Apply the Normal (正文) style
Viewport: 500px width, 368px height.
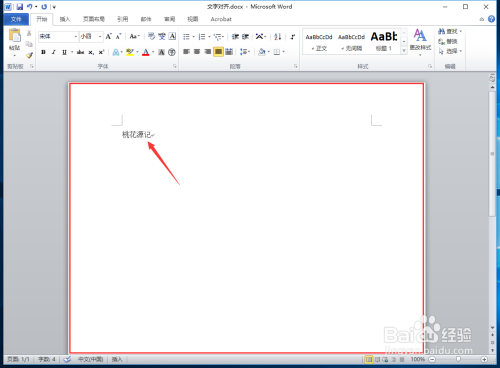[x=319, y=41]
